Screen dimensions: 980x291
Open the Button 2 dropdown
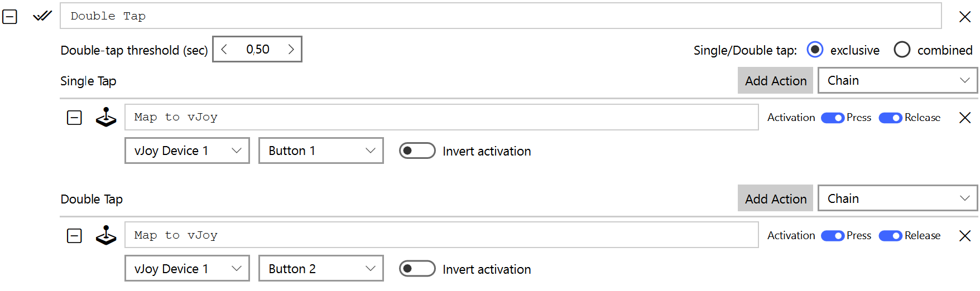(x=321, y=269)
